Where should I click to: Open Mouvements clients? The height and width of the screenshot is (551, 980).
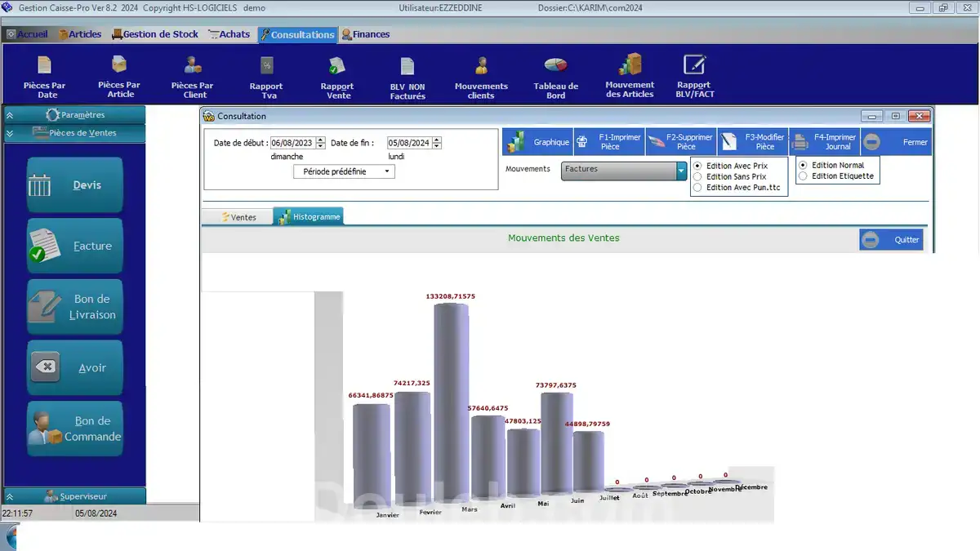point(481,75)
